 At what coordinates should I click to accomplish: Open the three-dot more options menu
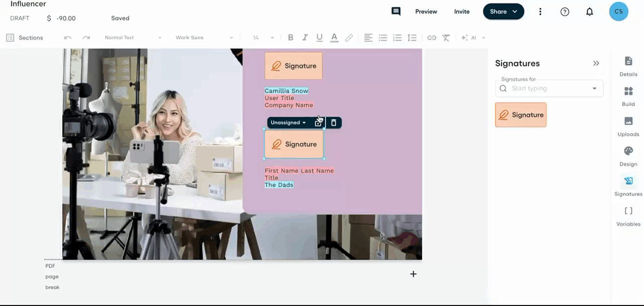click(540, 11)
